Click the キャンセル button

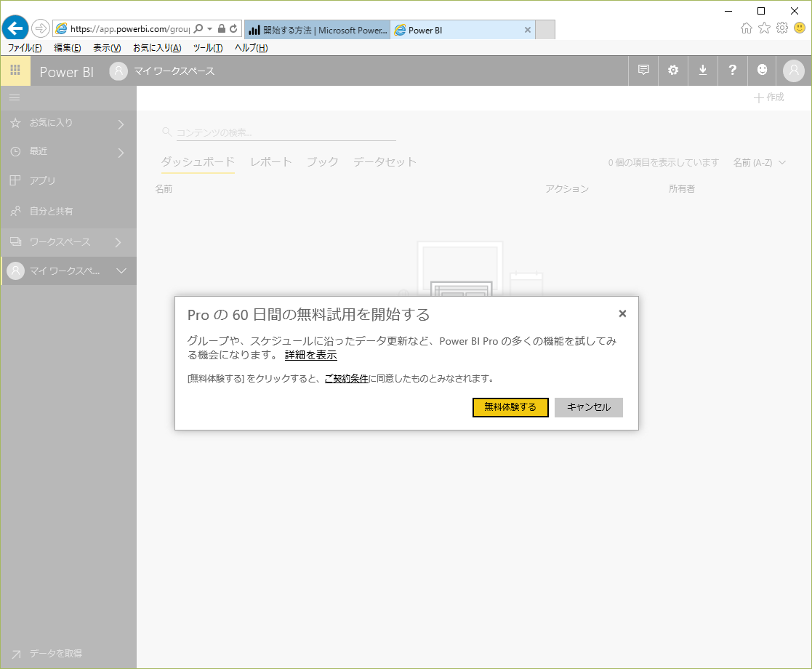(589, 407)
